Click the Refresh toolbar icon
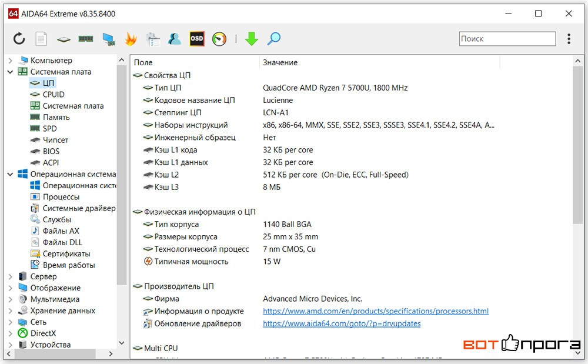 pos(19,39)
